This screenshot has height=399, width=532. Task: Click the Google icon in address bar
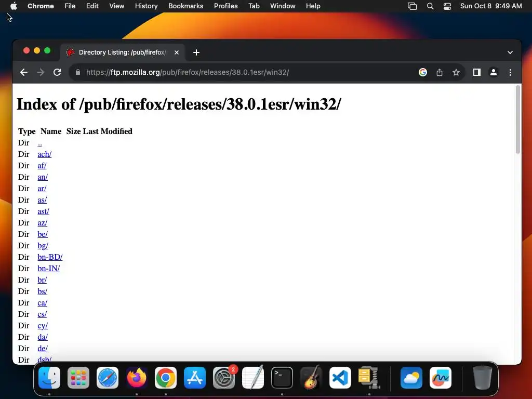423,72
